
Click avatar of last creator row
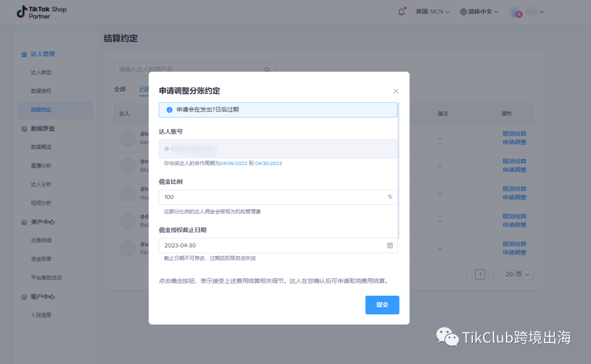[128, 249]
